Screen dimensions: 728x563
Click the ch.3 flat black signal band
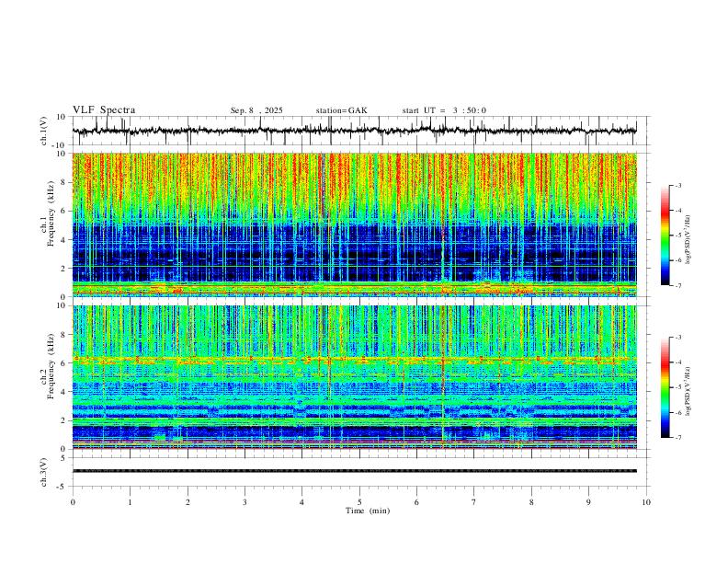coord(354,471)
